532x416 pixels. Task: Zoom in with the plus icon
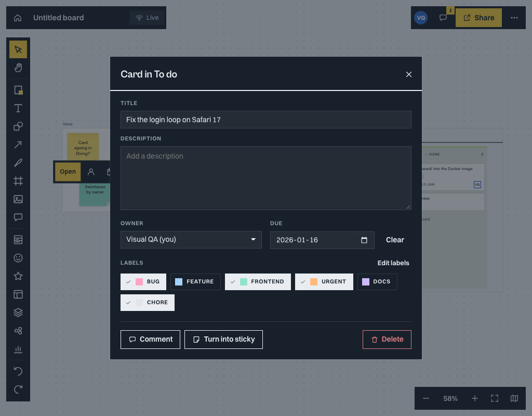(x=475, y=398)
